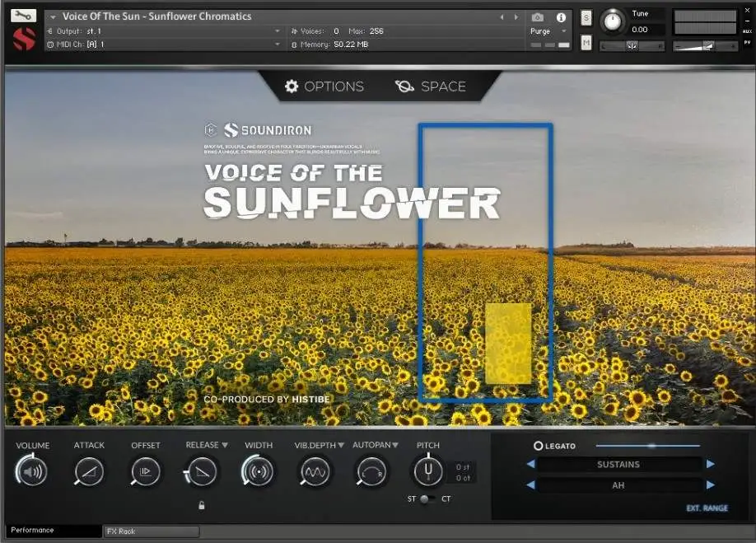
Task: Click the Soundiron S logo icon
Action: point(24,39)
